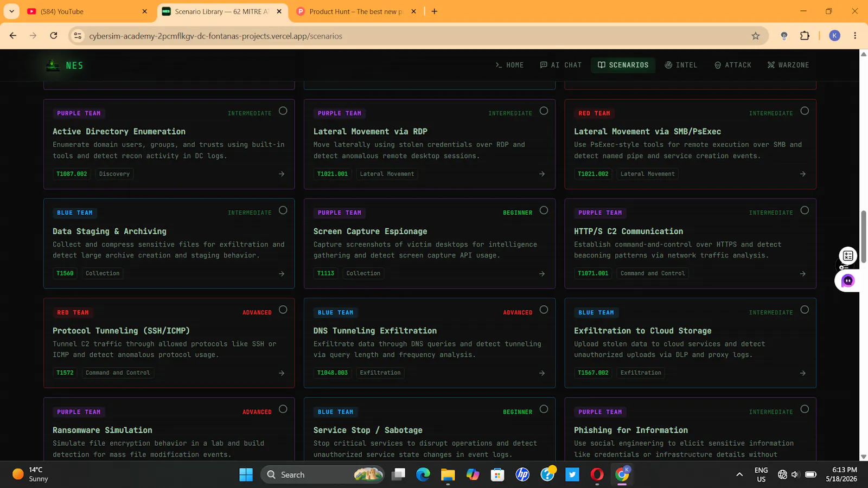Screen dimensions: 868x488
Task: Reload the page
Action: click(x=53, y=36)
